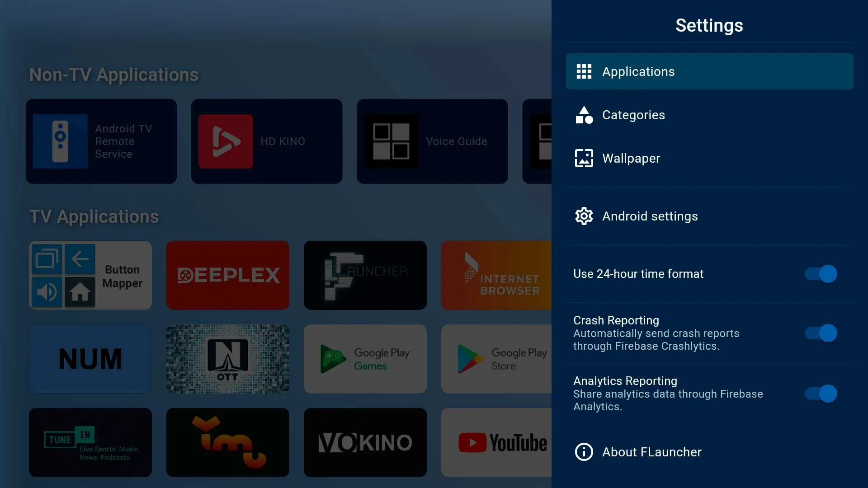Click the Wallpaper picture icon

pyautogui.click(x=584, y=158)
